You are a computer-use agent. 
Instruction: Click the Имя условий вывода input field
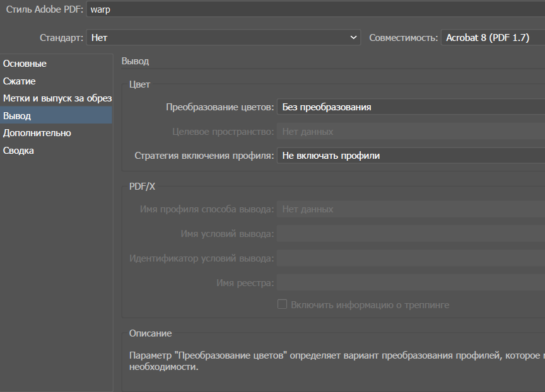pos(410,234)
